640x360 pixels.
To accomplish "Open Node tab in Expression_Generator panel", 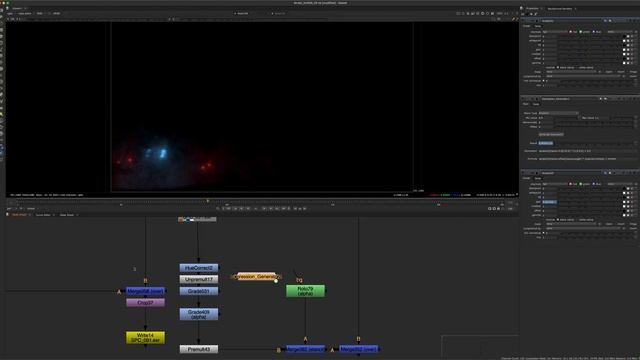I will pyautogui.click(x=536, y=104).
